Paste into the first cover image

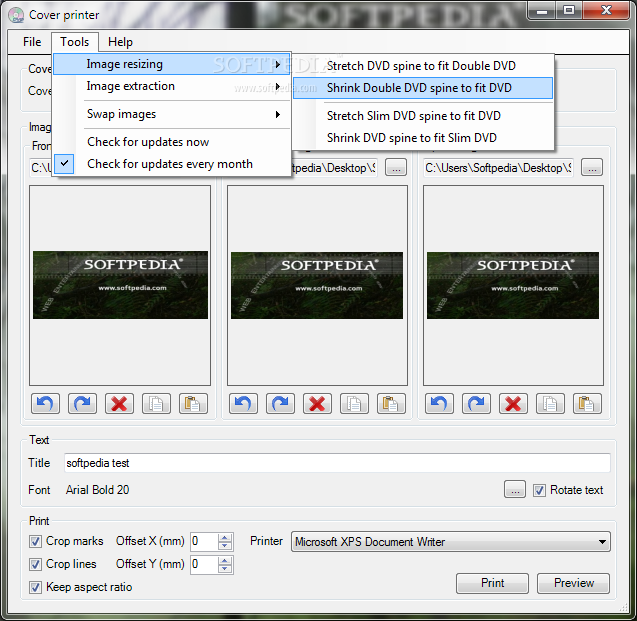pyautogui.click(x=193, y=403)
